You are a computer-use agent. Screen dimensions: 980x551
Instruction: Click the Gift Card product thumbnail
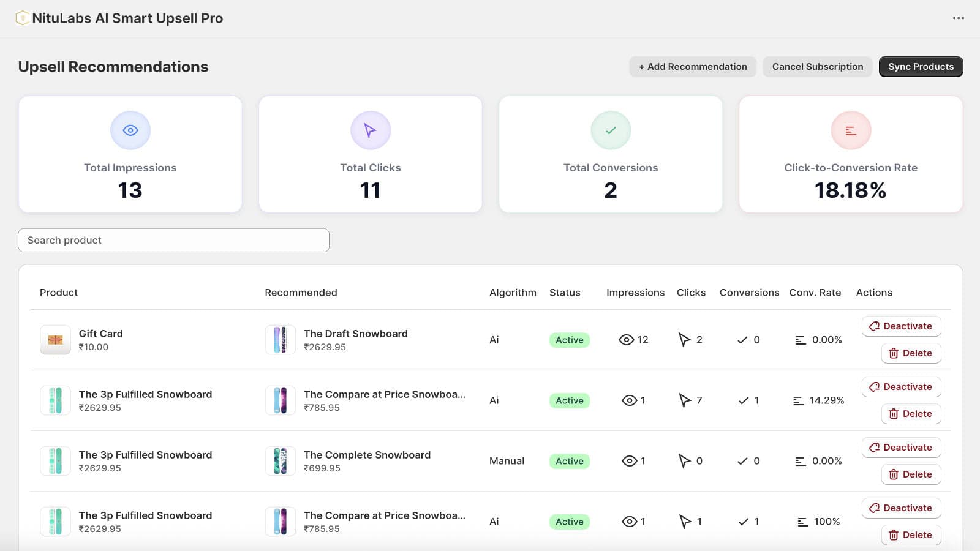(55, 340)
